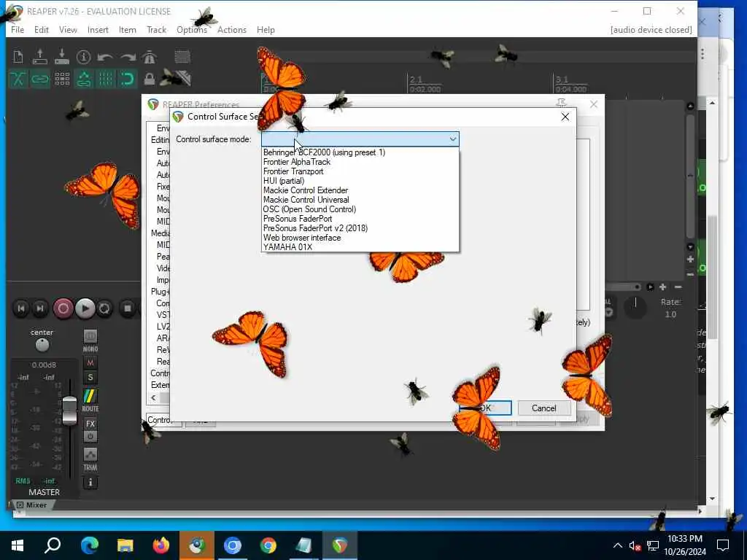Click the playback Rate knob
The height and width of the screenshot is (560, 747).
tap(635, 308)
